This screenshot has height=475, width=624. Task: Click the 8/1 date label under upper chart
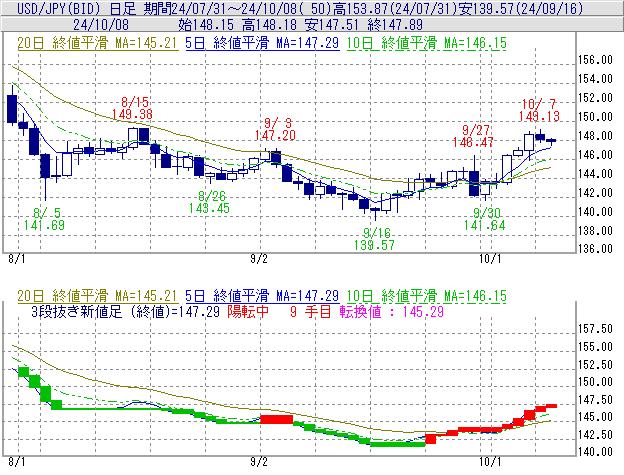[x=17, y=259]
